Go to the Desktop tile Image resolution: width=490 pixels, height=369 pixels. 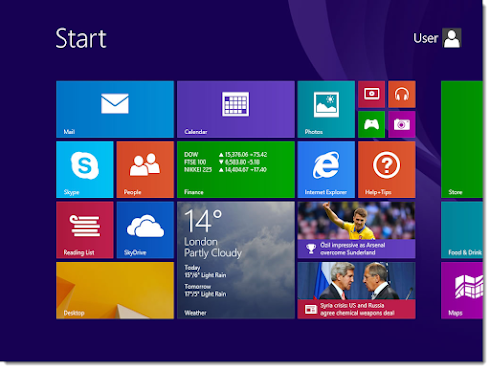coord(115,290)
